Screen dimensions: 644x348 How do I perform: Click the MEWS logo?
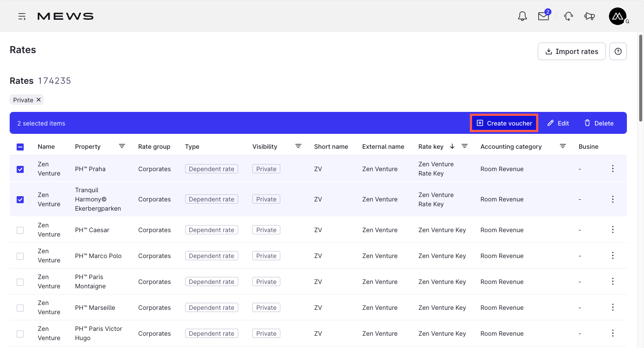(65, 17)
